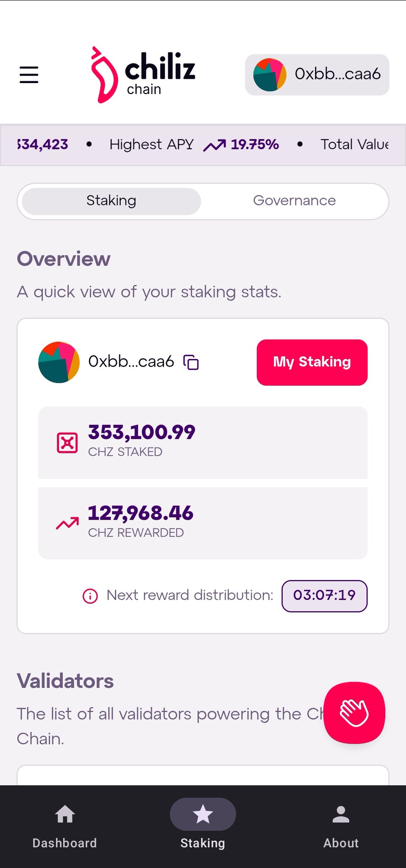Open the waving hand help button
406x868 pixels.
pos(354,712)
